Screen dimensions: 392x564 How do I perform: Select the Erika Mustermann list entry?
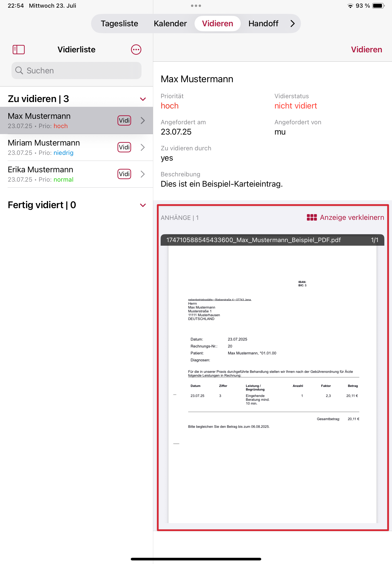click(76, 174)
